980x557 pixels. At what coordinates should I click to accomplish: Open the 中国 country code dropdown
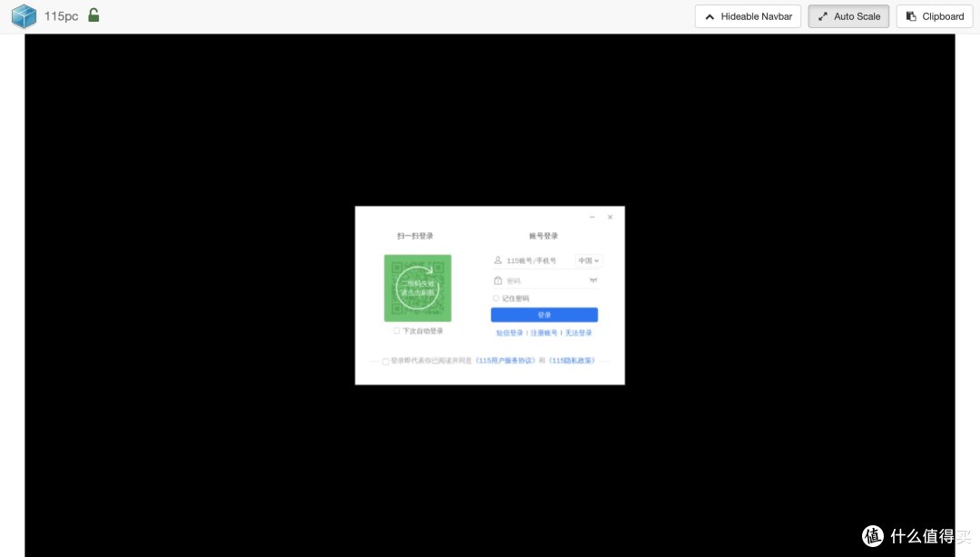coord(589,259)
